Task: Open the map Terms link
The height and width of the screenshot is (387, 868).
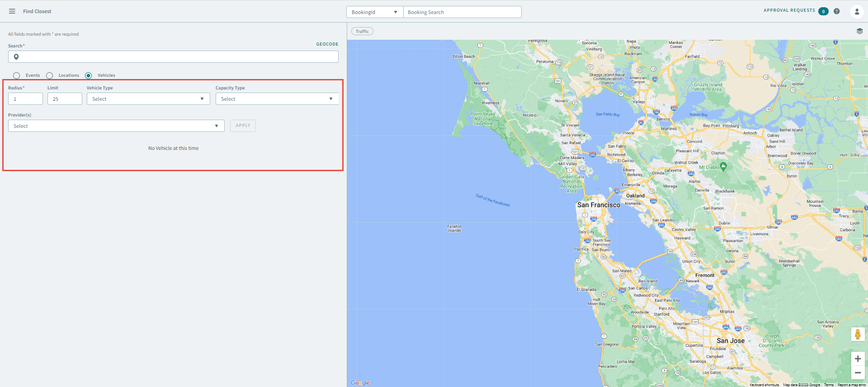Action: (x=829, y=385)
